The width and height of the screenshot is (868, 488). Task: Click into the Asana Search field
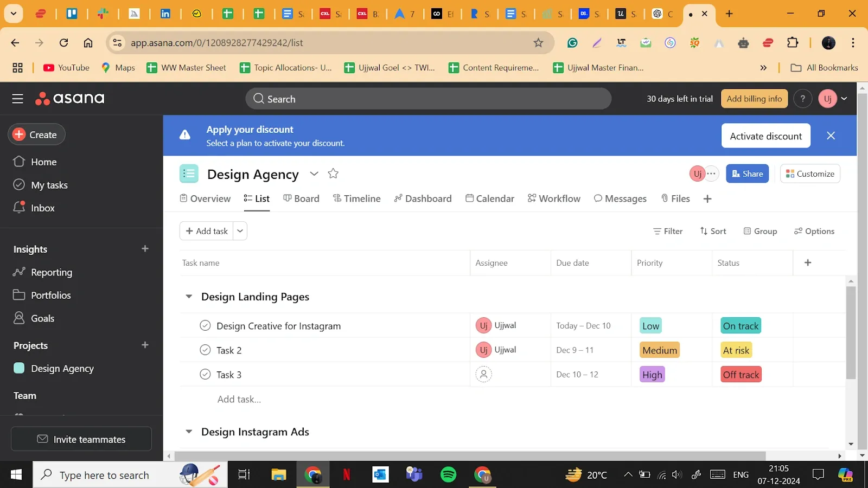click(429, 99)
